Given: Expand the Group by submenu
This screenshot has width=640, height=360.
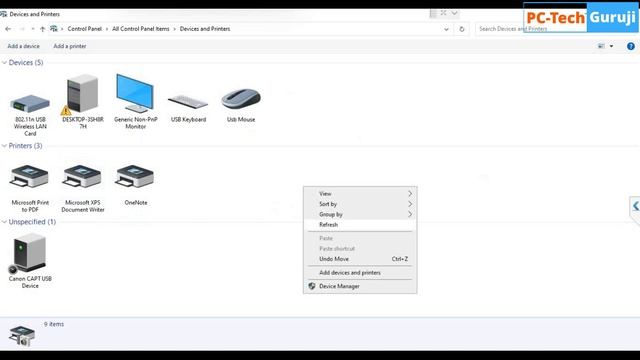Looking at the screenshot, I should click(360, 214).
